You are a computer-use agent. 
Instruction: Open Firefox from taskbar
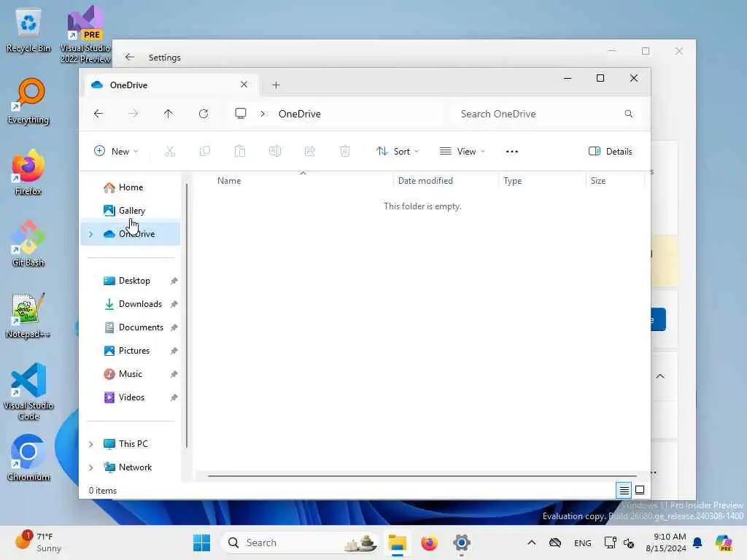[429, 542]
